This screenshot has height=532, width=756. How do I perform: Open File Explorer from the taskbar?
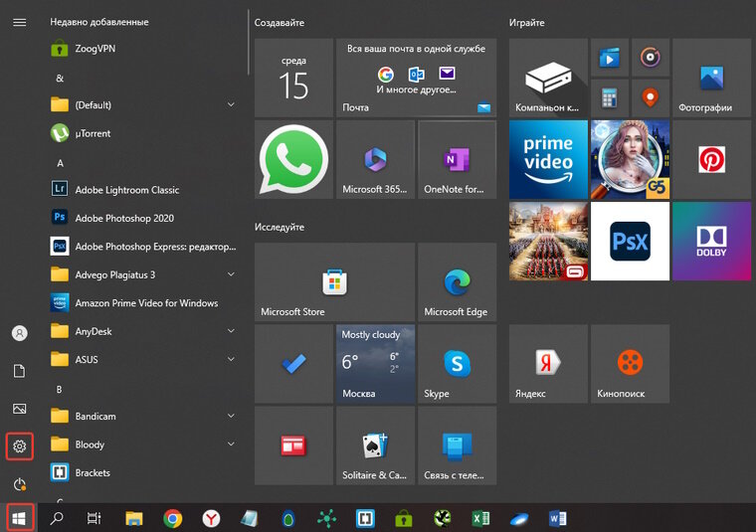134,518
